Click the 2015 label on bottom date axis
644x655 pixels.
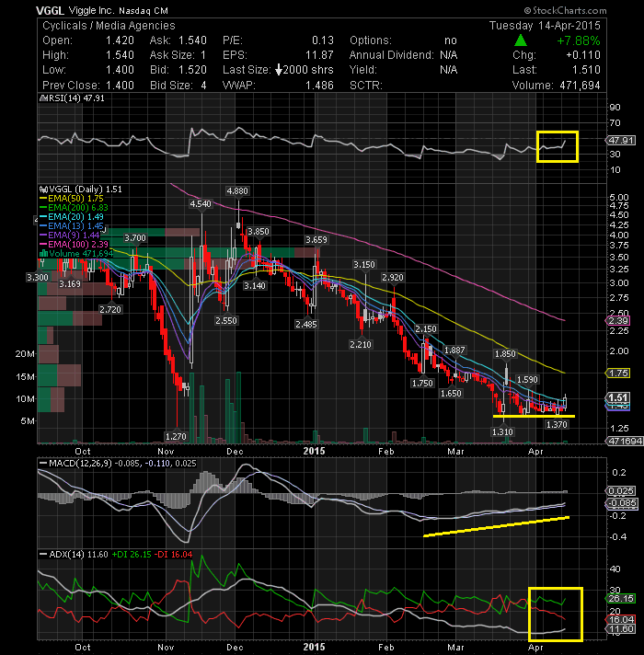coord(314,647)
